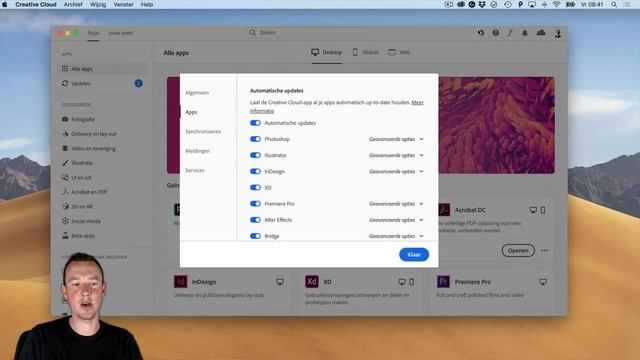Open the Synchroniseren preferences tab

coord(203,131)
